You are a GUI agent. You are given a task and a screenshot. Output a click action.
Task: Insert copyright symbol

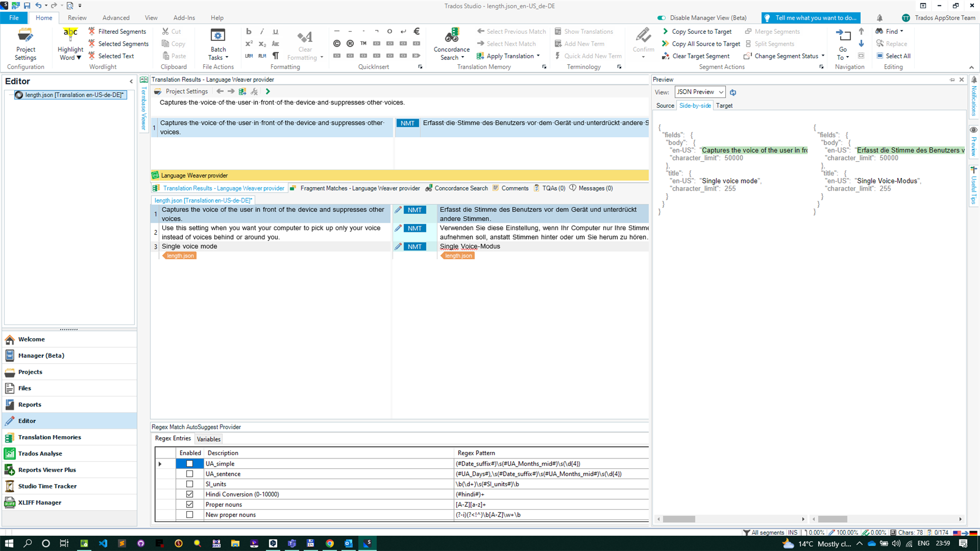click(337, 44)
